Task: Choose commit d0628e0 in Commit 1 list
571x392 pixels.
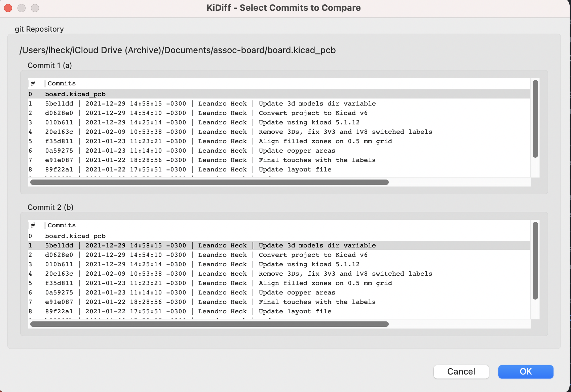Action: (279, 113)
